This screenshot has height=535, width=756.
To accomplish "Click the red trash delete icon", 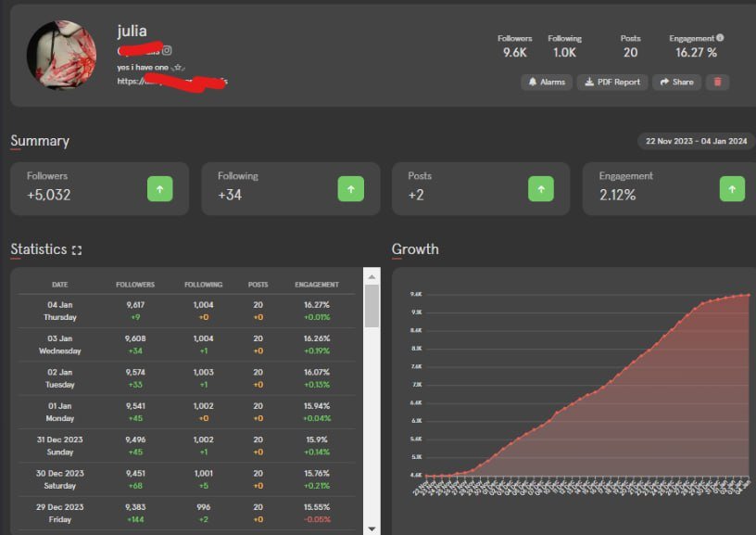I will (x=717, y=82).
